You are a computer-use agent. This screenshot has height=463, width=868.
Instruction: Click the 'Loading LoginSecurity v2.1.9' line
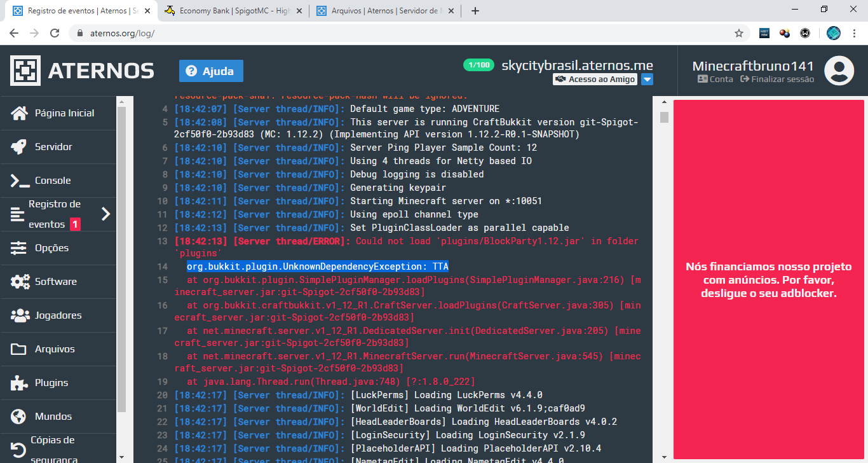tap(380, 435)
